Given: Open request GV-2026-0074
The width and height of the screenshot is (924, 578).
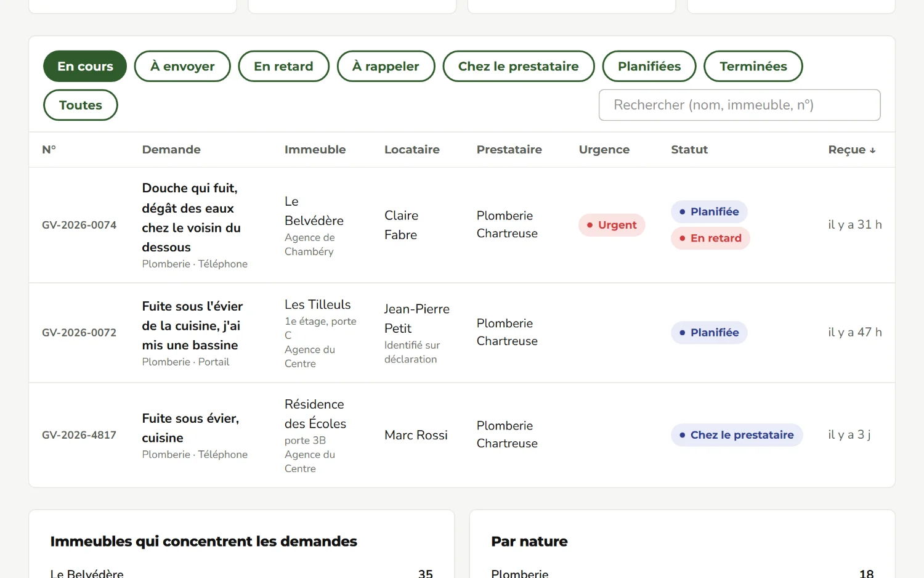Looking at the screenshot, I should [x=79, y=225].
